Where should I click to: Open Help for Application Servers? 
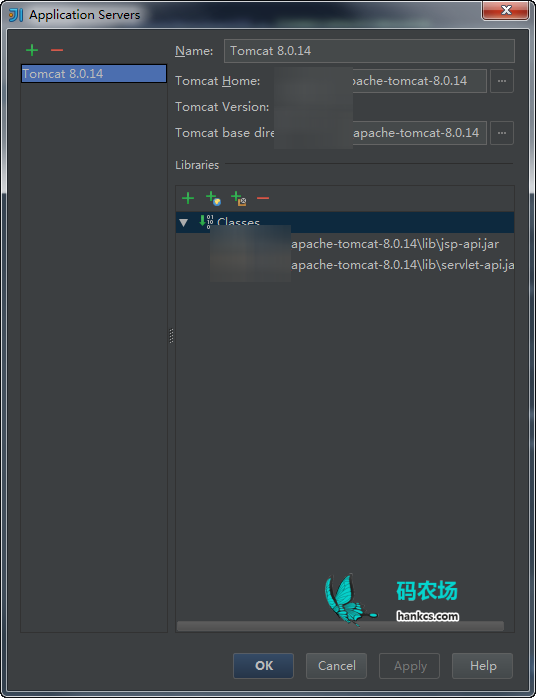[483, 666]
